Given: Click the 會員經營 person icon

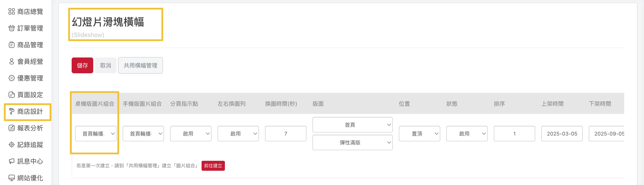Looking at the screenshot, I should (x=11, y=61).
